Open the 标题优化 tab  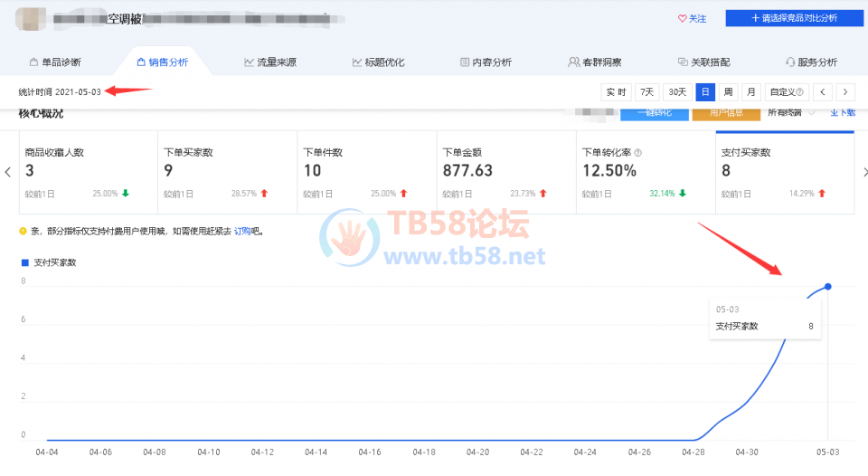[379, 62]
